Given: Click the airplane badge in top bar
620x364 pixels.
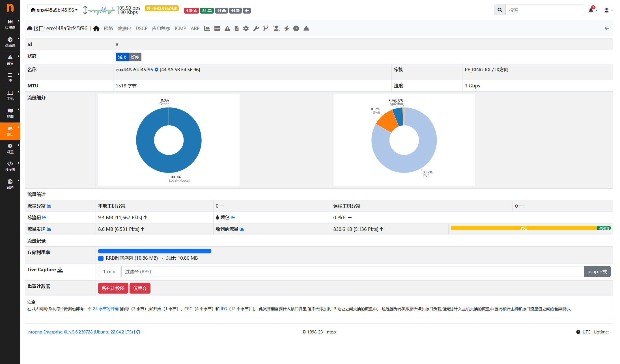Looking at the screenshot, I should [x=247, y=10].
